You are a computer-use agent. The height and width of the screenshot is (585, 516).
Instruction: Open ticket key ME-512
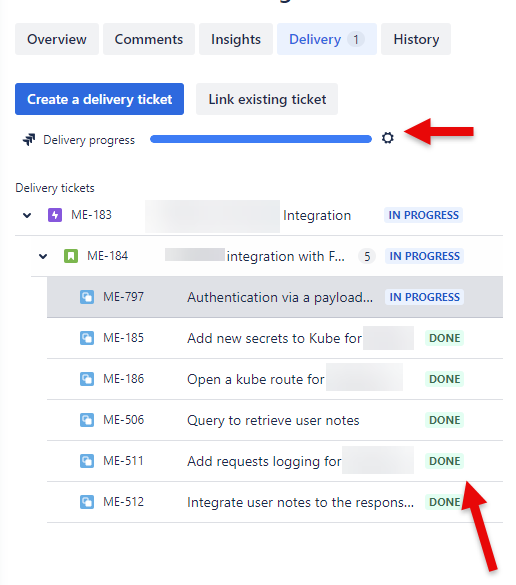(123, 502)
